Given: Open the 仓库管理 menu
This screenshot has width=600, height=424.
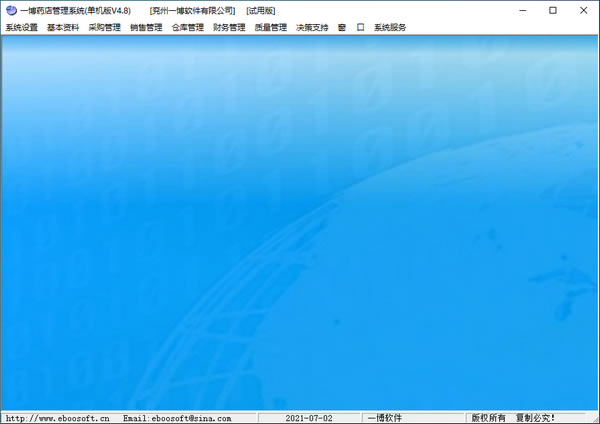Looking at the screenshot, I should (x=187, y=28).
